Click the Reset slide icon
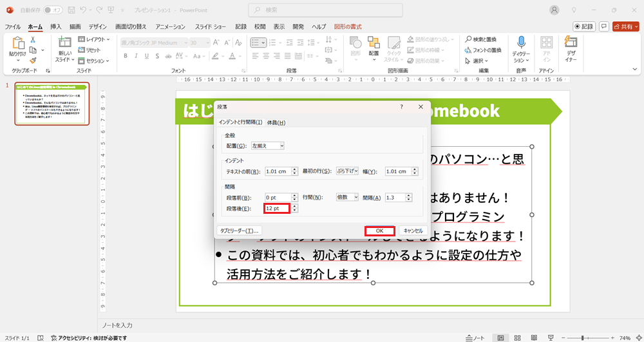Image resolution: width=644 pixels, height=342 pixels. tap(89, 50)
